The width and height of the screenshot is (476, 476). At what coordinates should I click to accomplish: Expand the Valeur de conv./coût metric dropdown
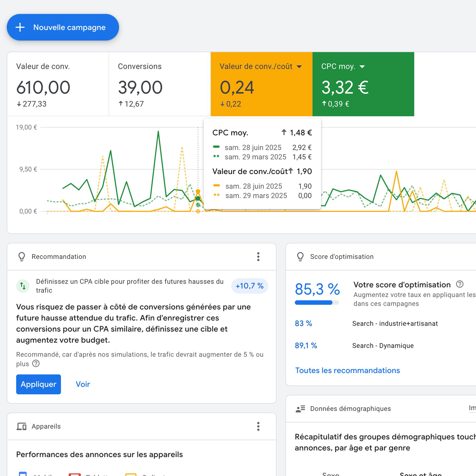click(299, 67)
